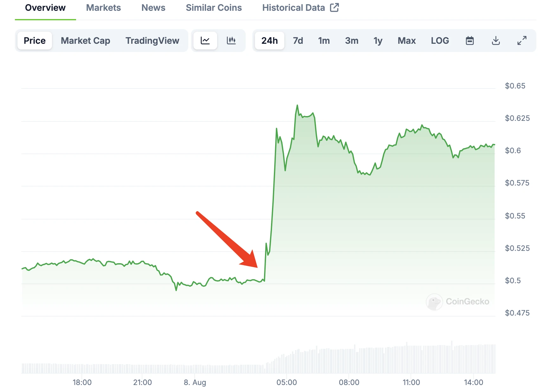Switch to the TradingView chart
Screen dimensions: 544x392
[x=152, y=41]
